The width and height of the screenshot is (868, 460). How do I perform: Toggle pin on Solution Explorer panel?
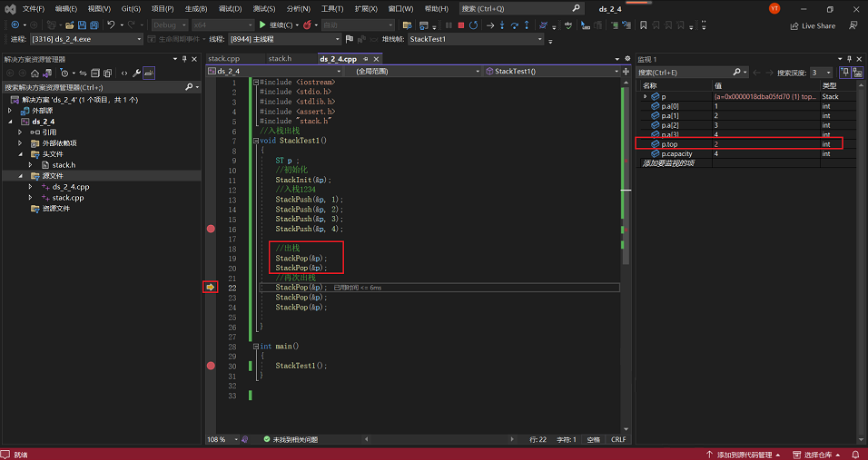coord(185,59)
